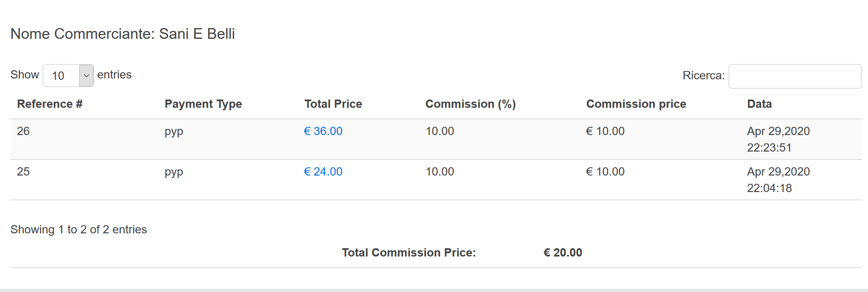
Task: Click the Ricerca search input field
Action: (794, 76)
